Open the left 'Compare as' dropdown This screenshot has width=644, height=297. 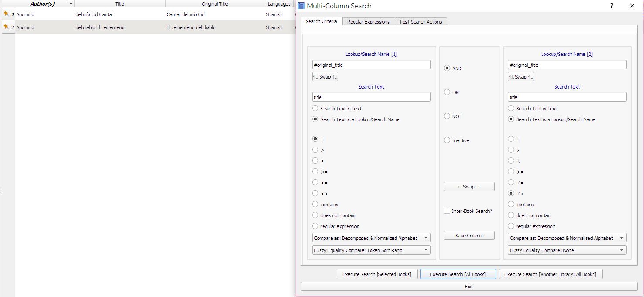(371, 238)
